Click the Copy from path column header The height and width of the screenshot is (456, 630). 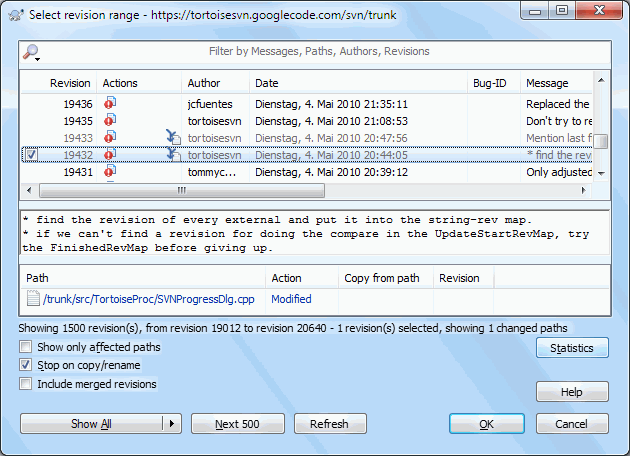click(x=386, y=278)
